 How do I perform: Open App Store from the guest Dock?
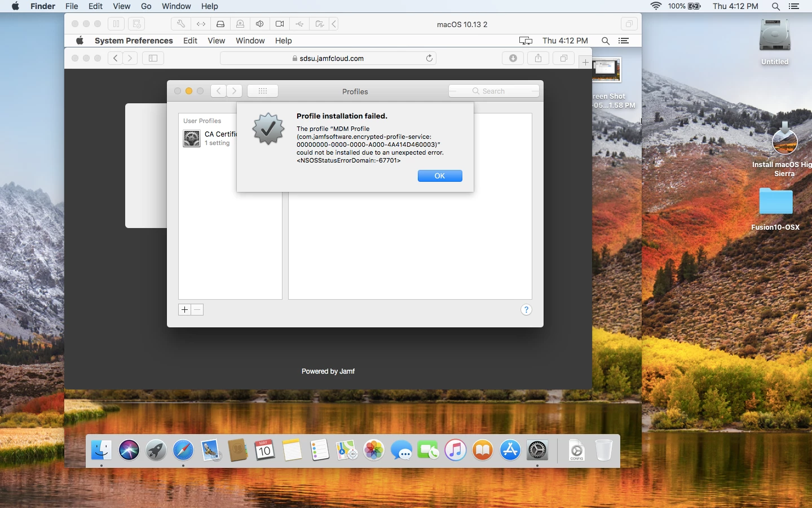point(510,450)
